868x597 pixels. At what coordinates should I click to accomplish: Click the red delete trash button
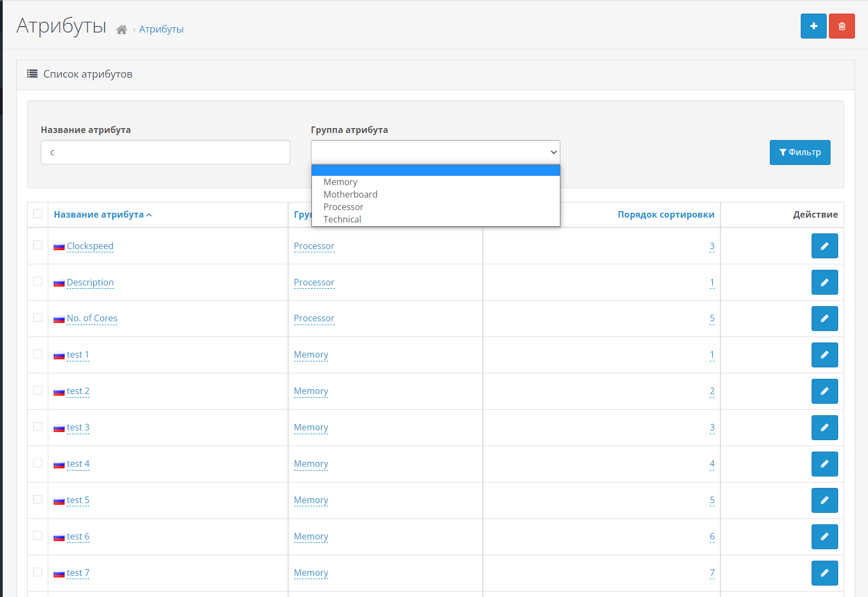click(841, 26)
